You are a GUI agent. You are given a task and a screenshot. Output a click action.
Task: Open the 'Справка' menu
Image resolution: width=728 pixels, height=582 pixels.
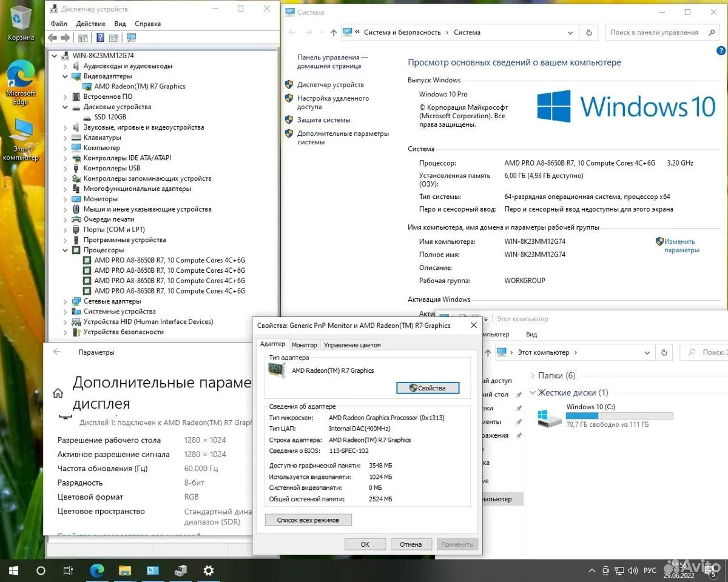click(148, 24)
